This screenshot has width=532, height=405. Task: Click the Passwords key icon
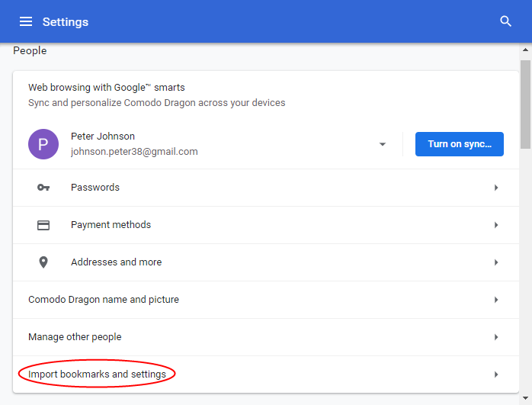click(x=43, y=188)
